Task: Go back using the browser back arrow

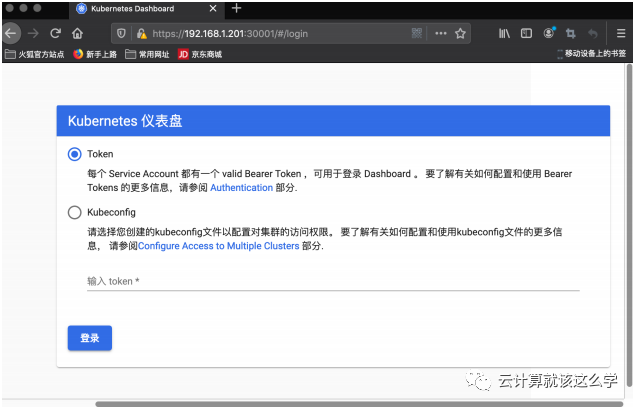Action: pos(11,33)
